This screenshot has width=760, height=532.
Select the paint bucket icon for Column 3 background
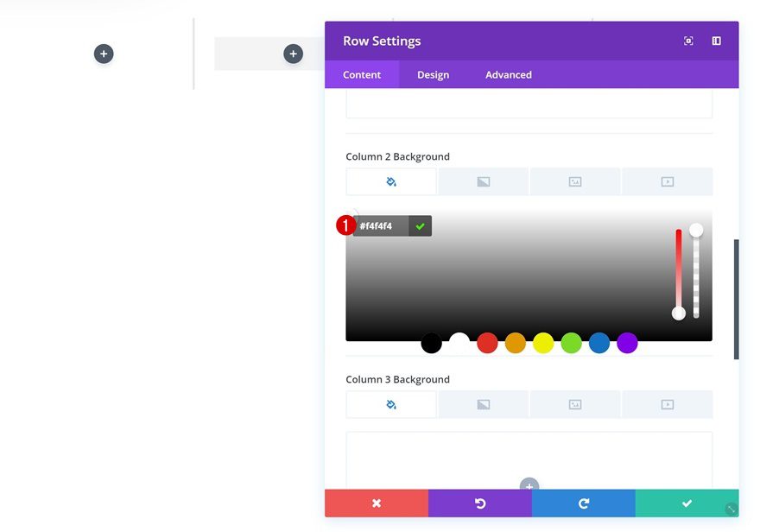[391, 403]
